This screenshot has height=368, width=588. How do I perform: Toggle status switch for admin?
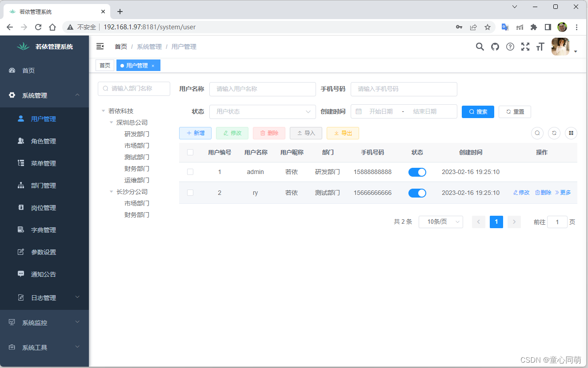click(x=417, y=172)
